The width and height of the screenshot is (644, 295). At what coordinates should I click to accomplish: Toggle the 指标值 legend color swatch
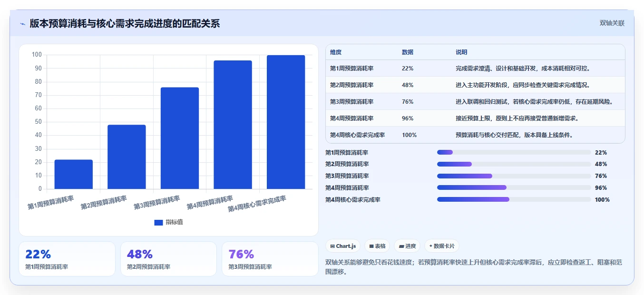(x=158, y=223)
